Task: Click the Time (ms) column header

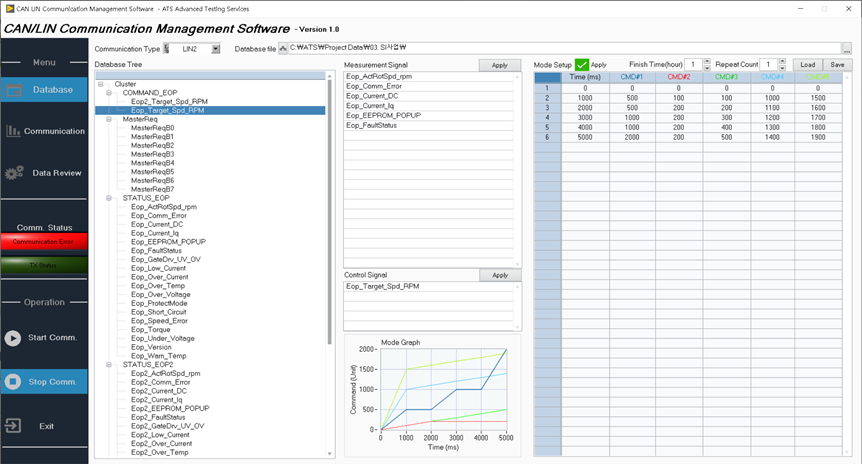Action: [585, 77]
